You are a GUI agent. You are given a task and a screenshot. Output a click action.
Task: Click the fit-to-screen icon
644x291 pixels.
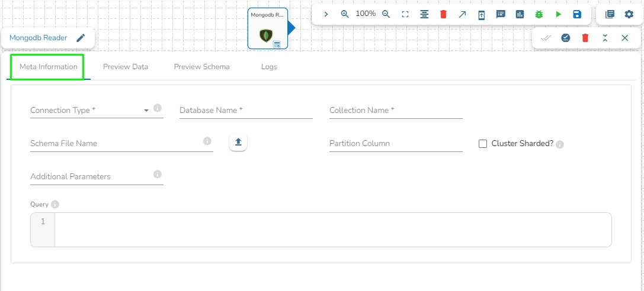405,14
